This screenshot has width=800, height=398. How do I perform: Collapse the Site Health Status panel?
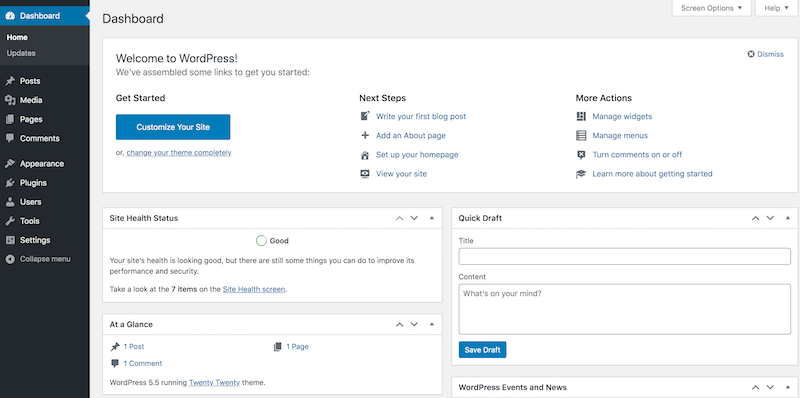pyautogui.click(x=432, y=218)
